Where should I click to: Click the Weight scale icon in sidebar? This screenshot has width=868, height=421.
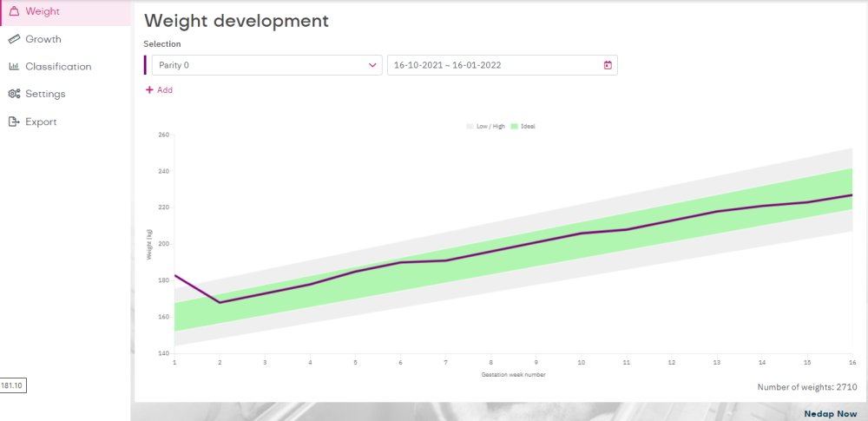(x=14, y=11)
